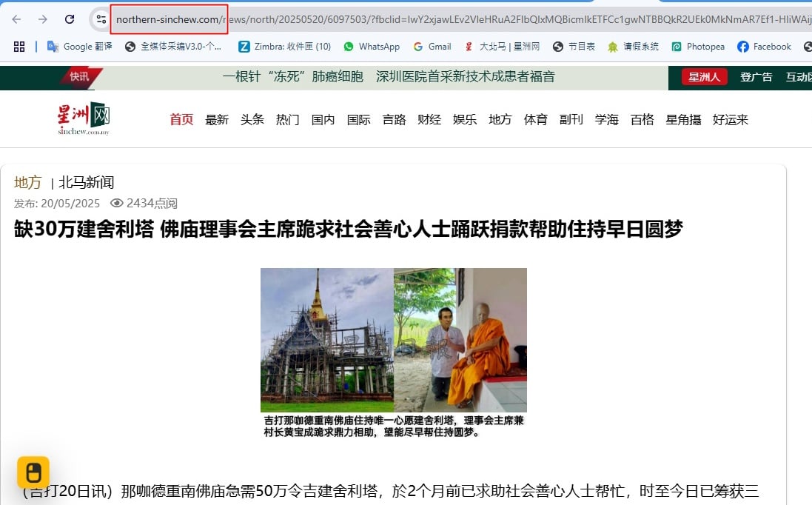
Task: Select 财经 in the navigation menu
Action: click(429, 119)
